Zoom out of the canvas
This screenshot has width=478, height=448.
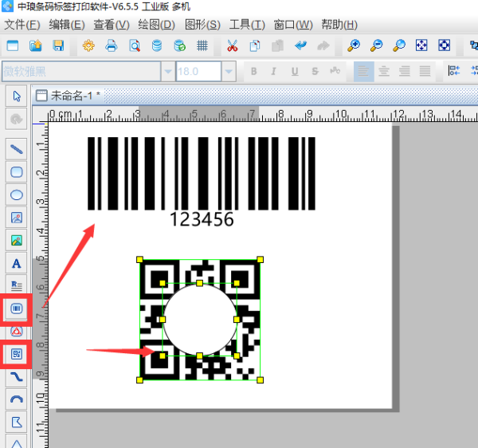pos(377,45)
